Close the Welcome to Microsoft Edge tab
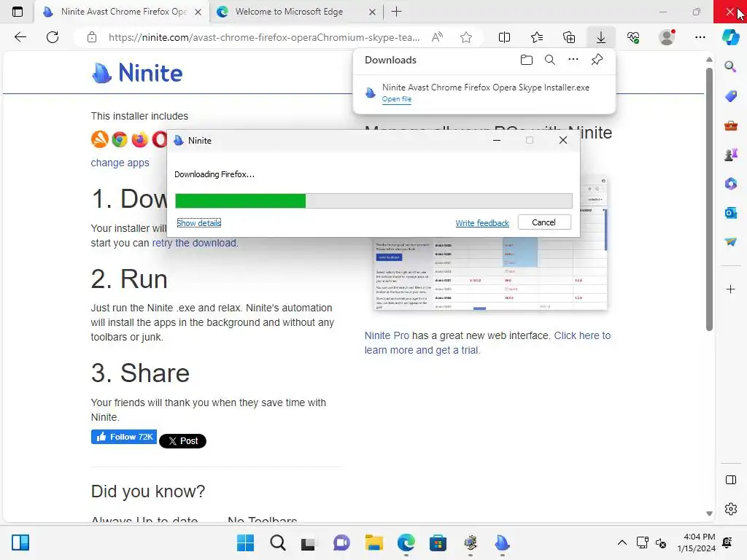The width and height of the screenshot is (747, 560). (372, 12)
